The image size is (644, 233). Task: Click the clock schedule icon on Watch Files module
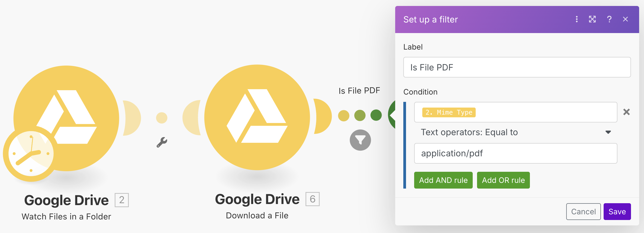31,154
